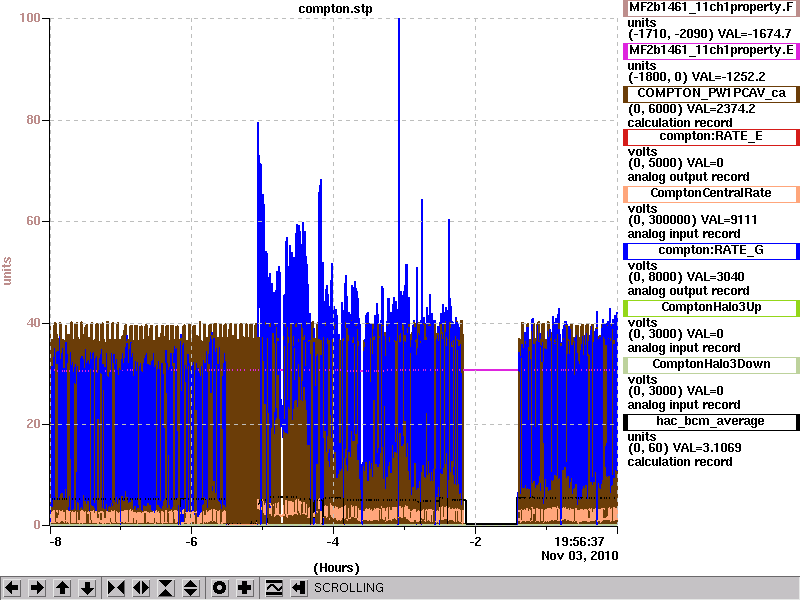Click the SCROLLING status label
The height and width of the screenshot is (600, 800).
pos(349,588)
